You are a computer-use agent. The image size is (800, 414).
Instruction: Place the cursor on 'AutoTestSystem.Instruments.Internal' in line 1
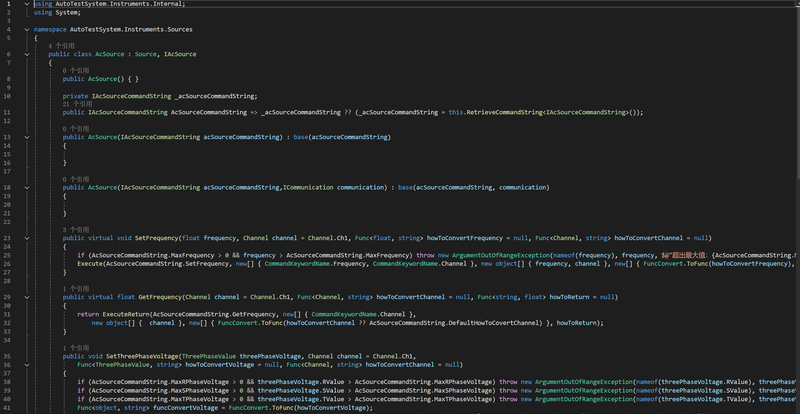(x=118, y=4)
